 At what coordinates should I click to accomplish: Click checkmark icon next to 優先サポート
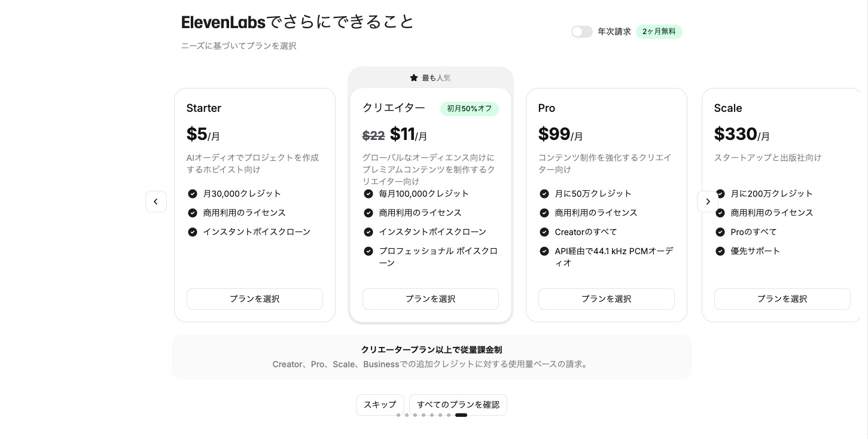click(720, 251)
